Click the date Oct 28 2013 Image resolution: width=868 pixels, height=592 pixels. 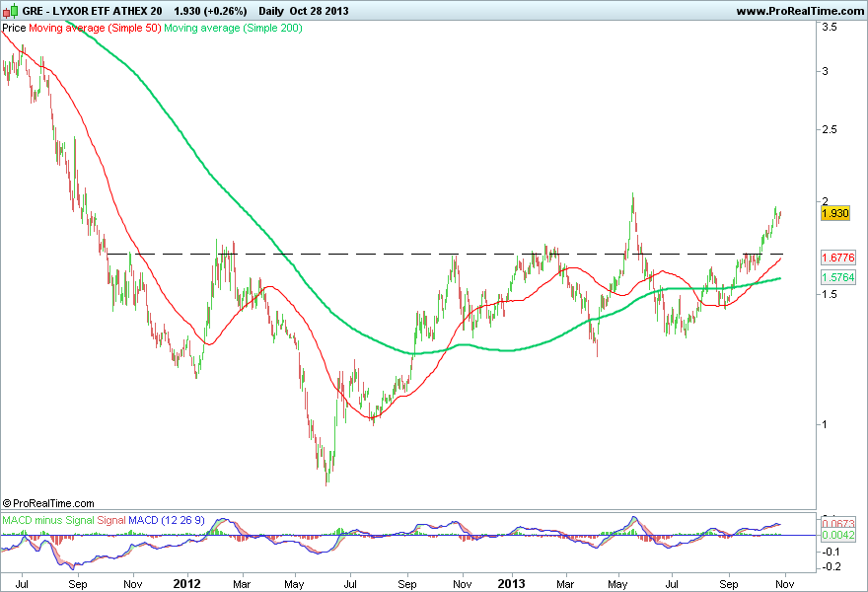pyautogui.click(x=320, y=11)
